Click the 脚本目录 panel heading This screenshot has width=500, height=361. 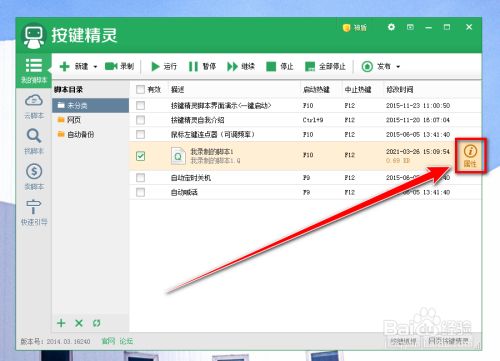tap(68, 89)
